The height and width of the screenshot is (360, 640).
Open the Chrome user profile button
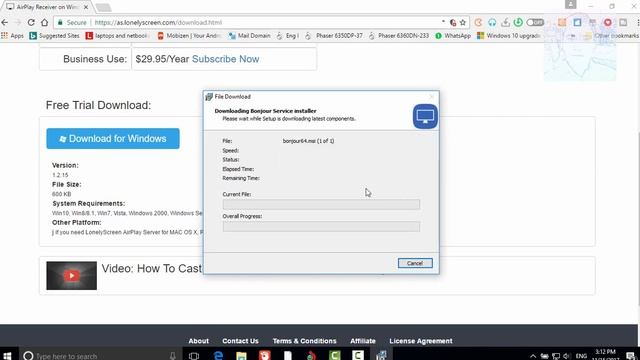click(x=571, y=4)
